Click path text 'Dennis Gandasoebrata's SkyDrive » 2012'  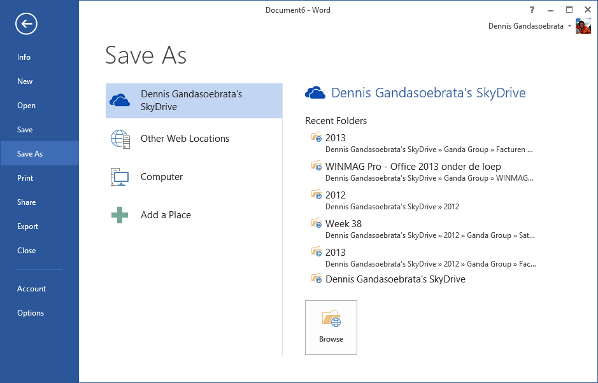point(392,207)
